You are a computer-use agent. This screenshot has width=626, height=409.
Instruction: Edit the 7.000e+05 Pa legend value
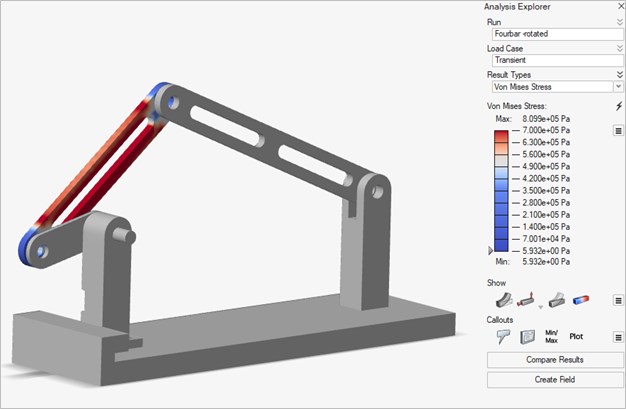546,130
